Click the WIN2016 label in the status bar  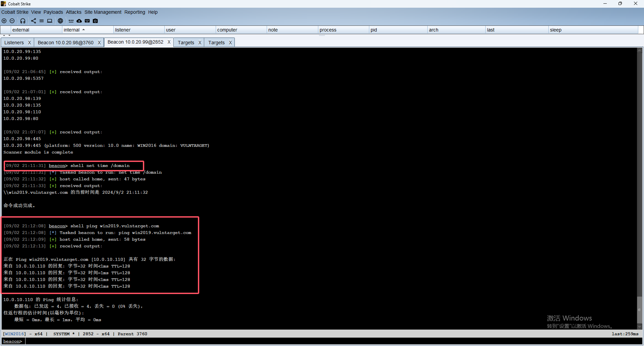pyautogui.click(x=14, y=334)
